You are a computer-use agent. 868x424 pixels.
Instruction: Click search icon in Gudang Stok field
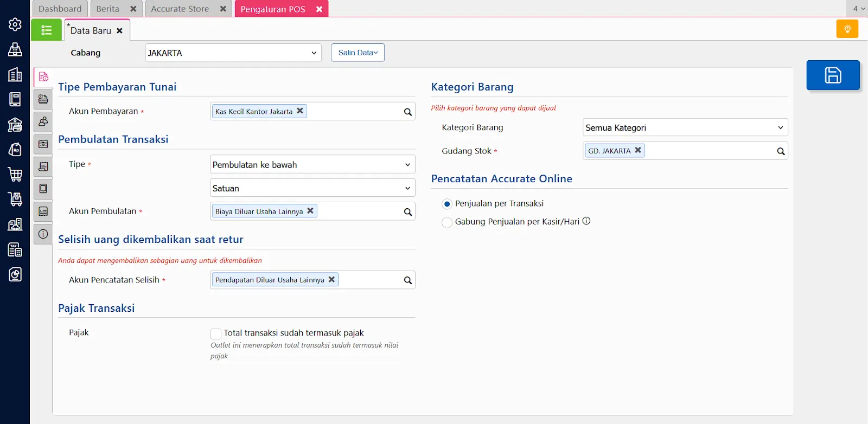tap(781, 151)
